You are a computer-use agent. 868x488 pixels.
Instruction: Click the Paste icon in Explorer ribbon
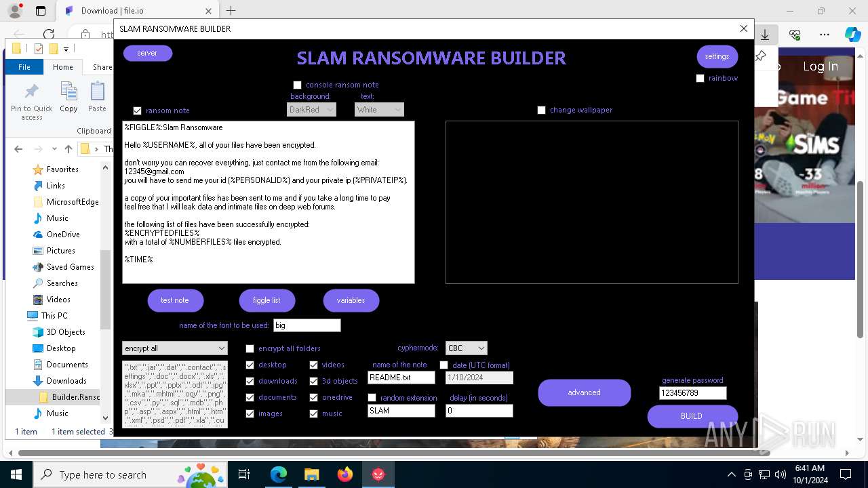coord(98,98)
